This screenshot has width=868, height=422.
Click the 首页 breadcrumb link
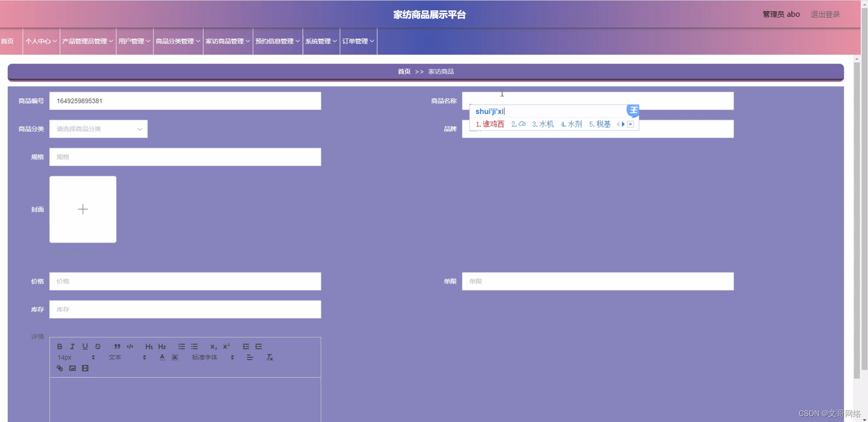click(x=404, y=71)
